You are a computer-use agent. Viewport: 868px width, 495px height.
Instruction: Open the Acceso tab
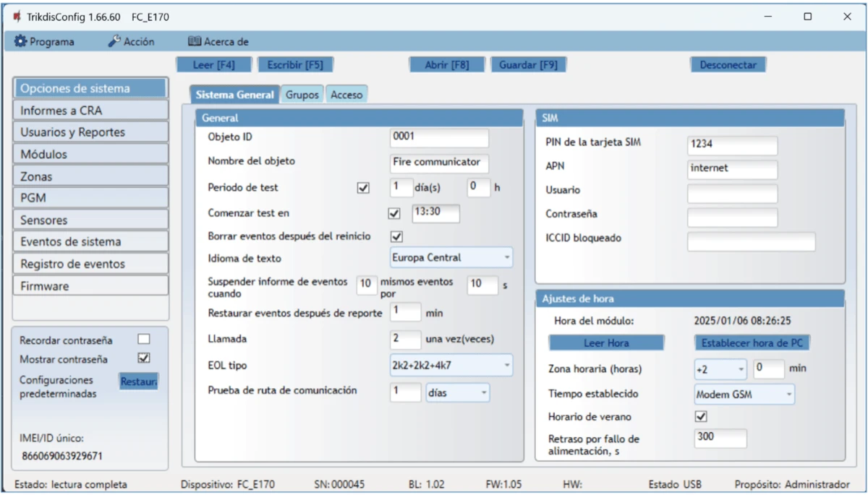point(346,95)
